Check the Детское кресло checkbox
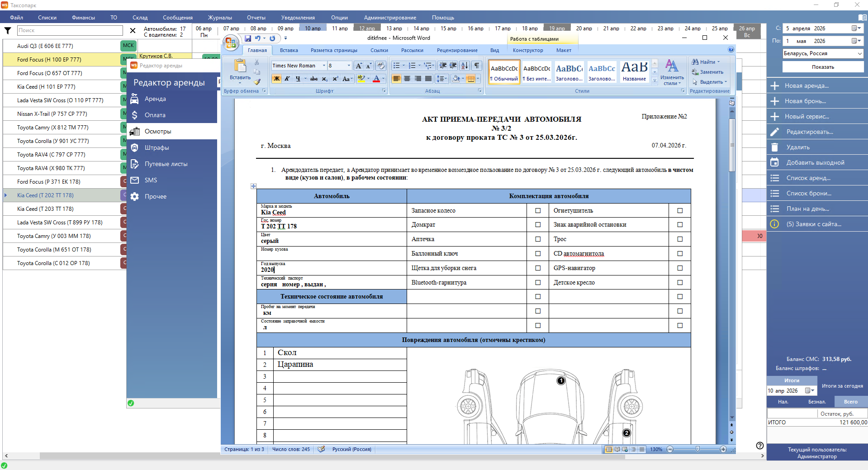Image resolution: width=868 pixels, height=470 pixels. click(680, 283)
